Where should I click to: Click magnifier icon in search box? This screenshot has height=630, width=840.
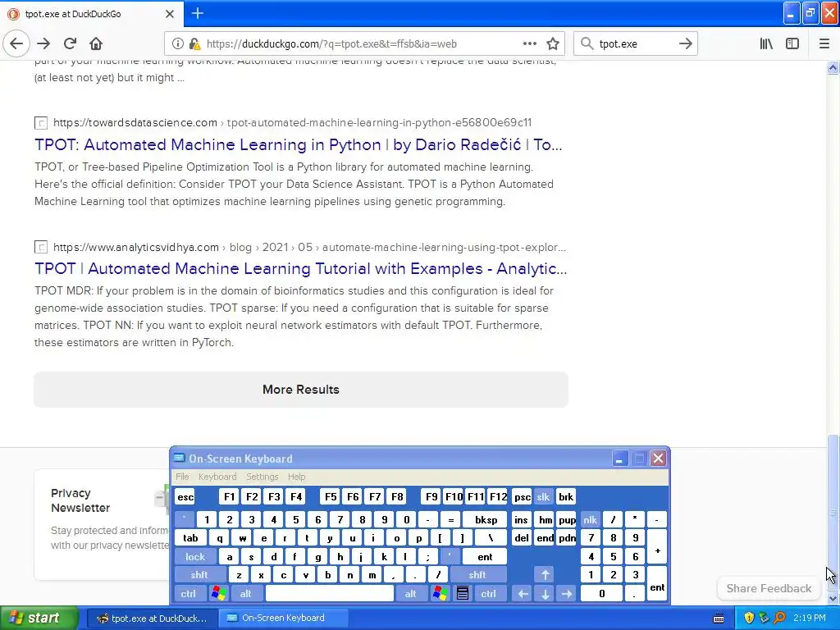587,43
